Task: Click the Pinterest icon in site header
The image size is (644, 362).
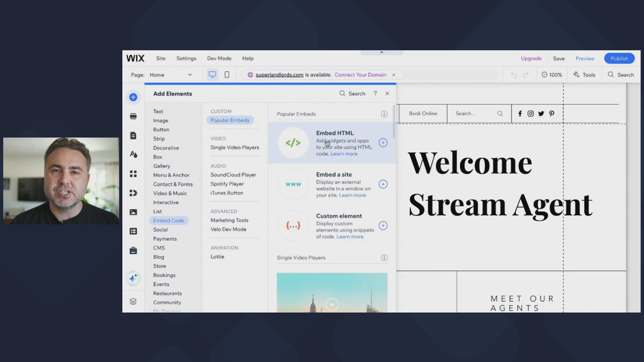Action: (552, 114)
